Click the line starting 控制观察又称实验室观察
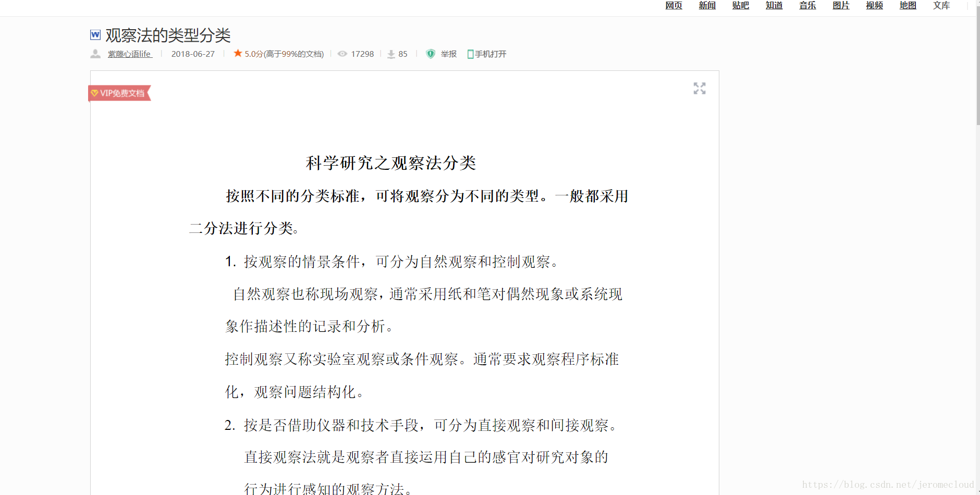Screen dimensions: 980x495 [422, 360]
